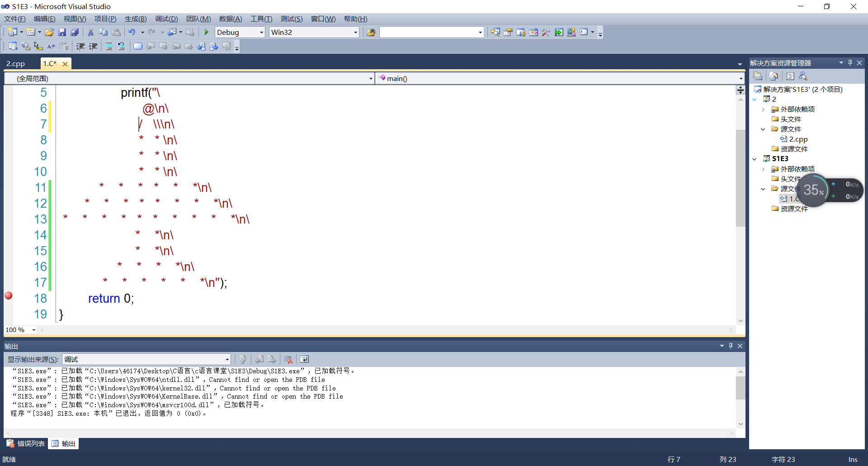Start debugging with the green play icon
The image size is (868, 466).
point(207,32)
